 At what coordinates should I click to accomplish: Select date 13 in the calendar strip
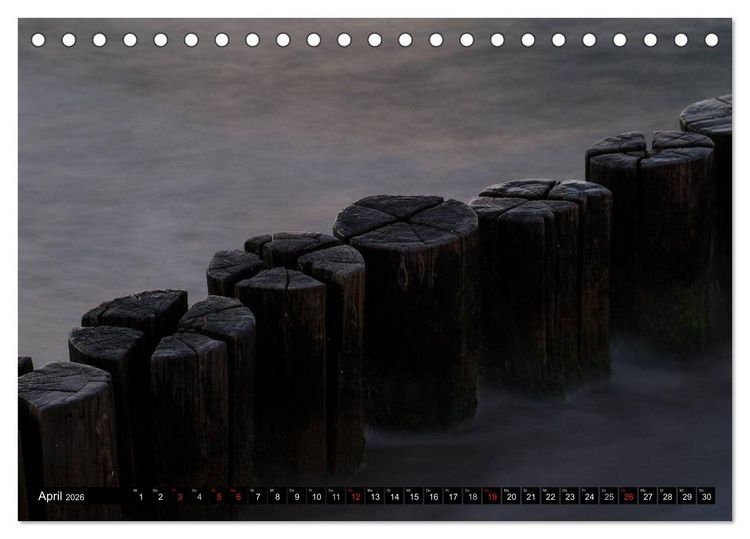pos(375,495)
